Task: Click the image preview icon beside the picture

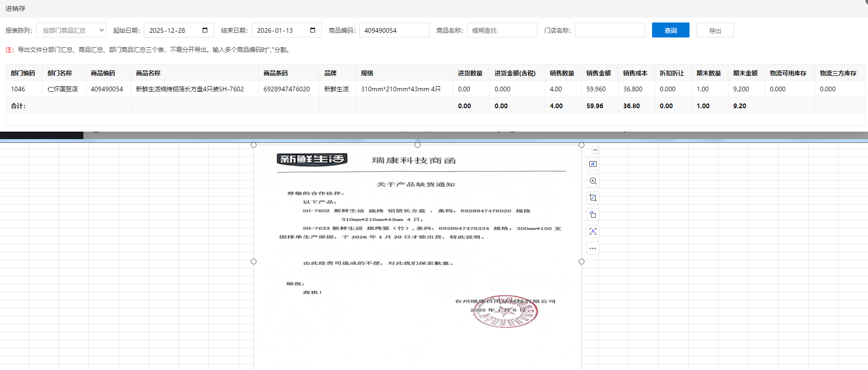Action: click(x=593, y=164)
